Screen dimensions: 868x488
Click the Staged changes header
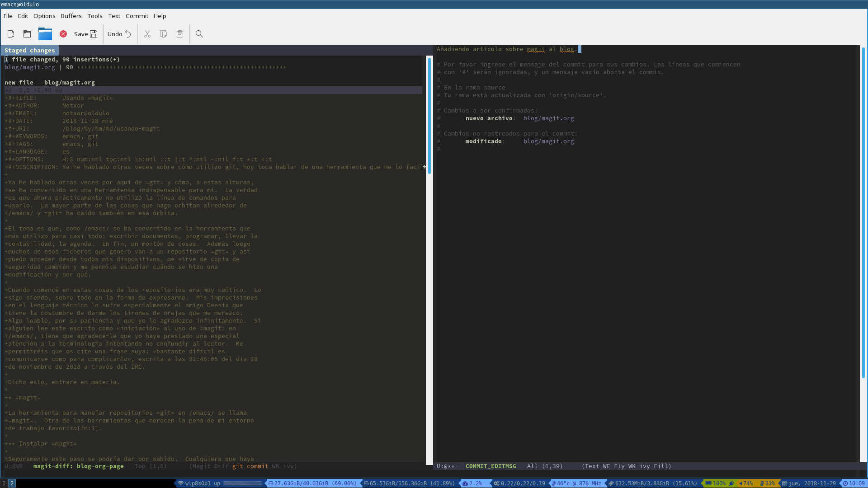[x=30, y=51]
